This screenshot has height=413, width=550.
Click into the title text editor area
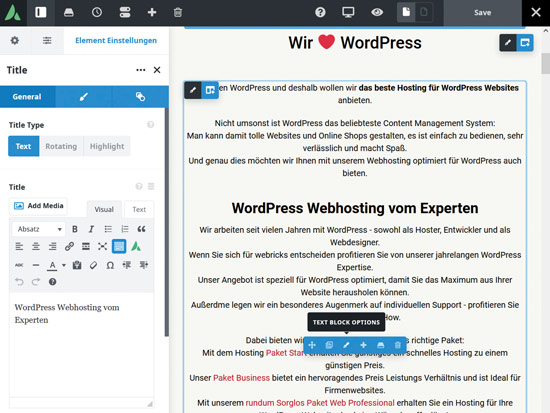(x=81, y=345)
